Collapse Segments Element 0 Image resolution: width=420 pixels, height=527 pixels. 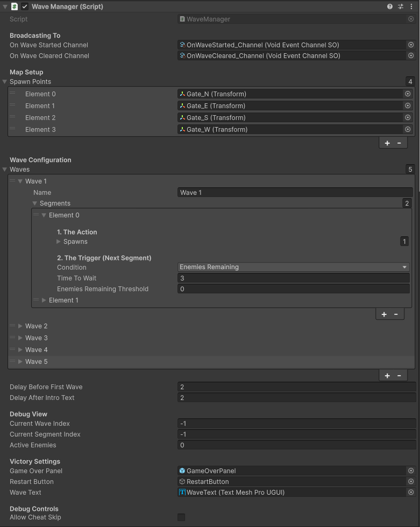point(44,215)
